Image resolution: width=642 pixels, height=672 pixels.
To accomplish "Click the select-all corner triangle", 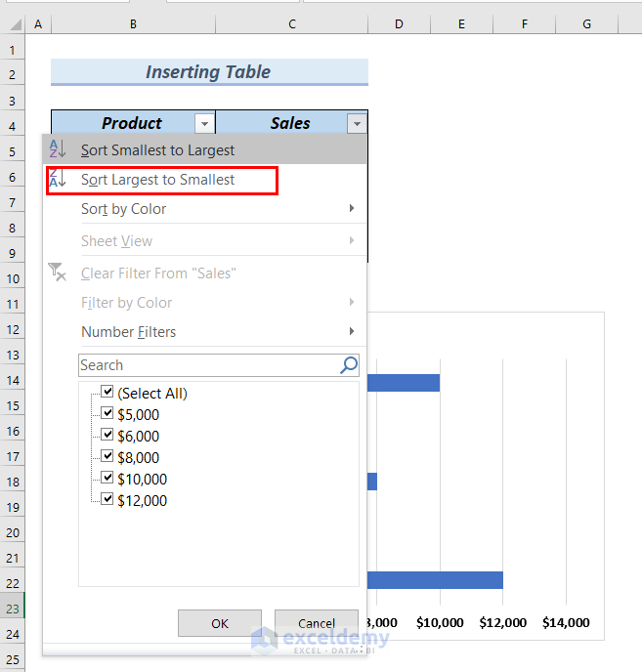I will click(x=16, y=24).
